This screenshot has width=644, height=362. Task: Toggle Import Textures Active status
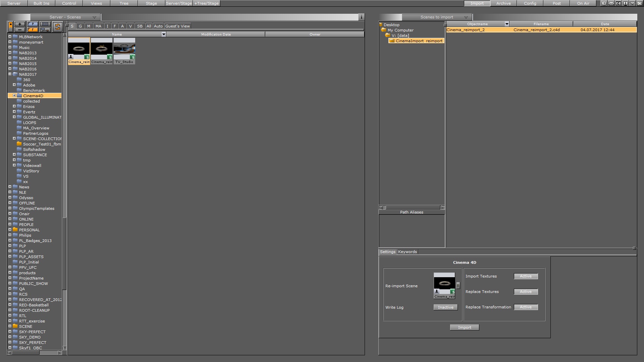(x=526, y=276)
